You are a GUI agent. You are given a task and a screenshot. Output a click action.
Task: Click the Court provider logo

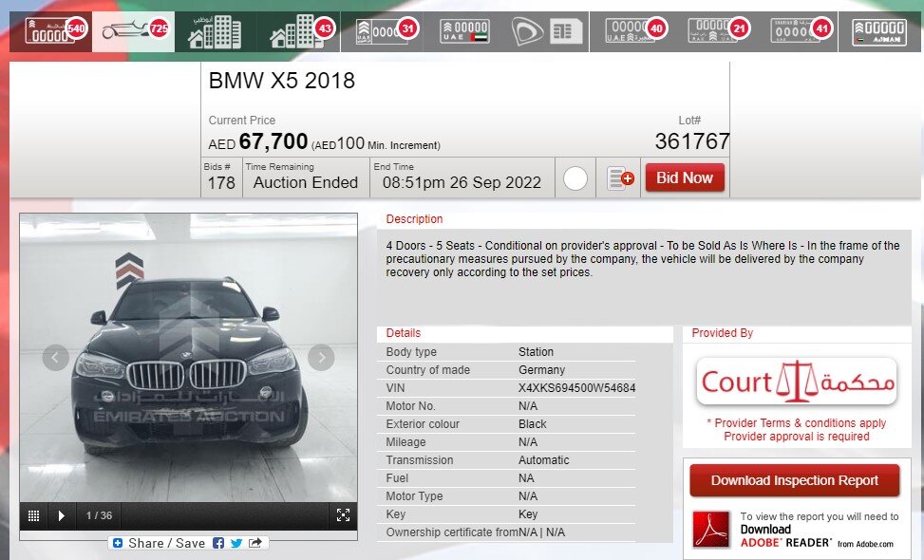tap(797, 382)
